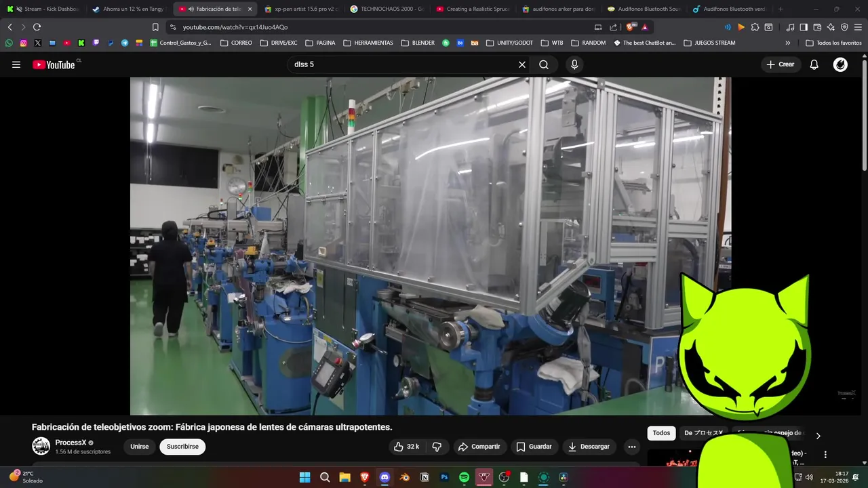868x488 pixels.
Task: Open the X (Twitter) bookmark icon
Action: (37, 43)
